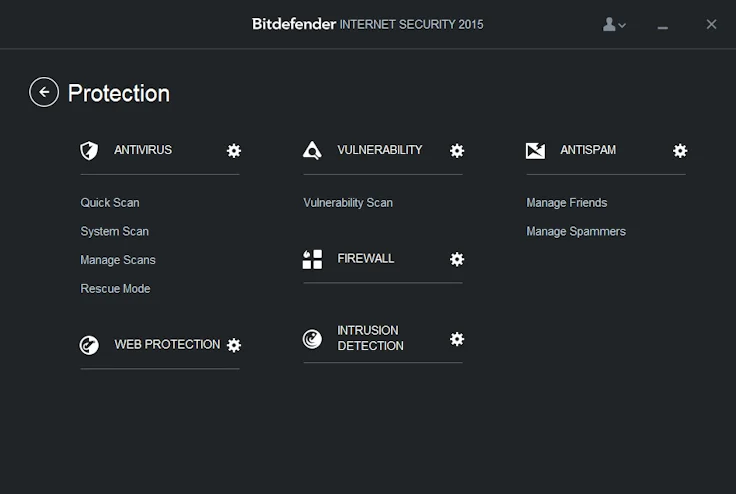Minimize the Bitdefender window
Image resolution: width=736 pixels, height=494 pixels.
pos(662,28)
